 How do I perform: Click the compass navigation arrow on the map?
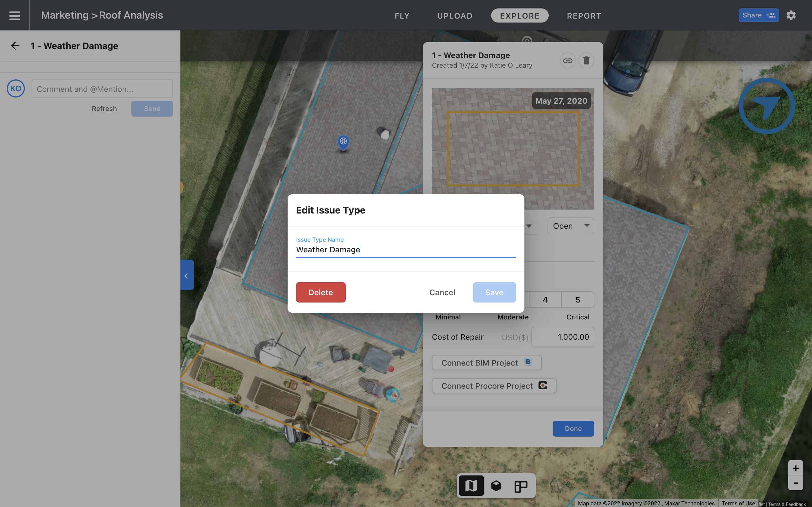(767, 106)
